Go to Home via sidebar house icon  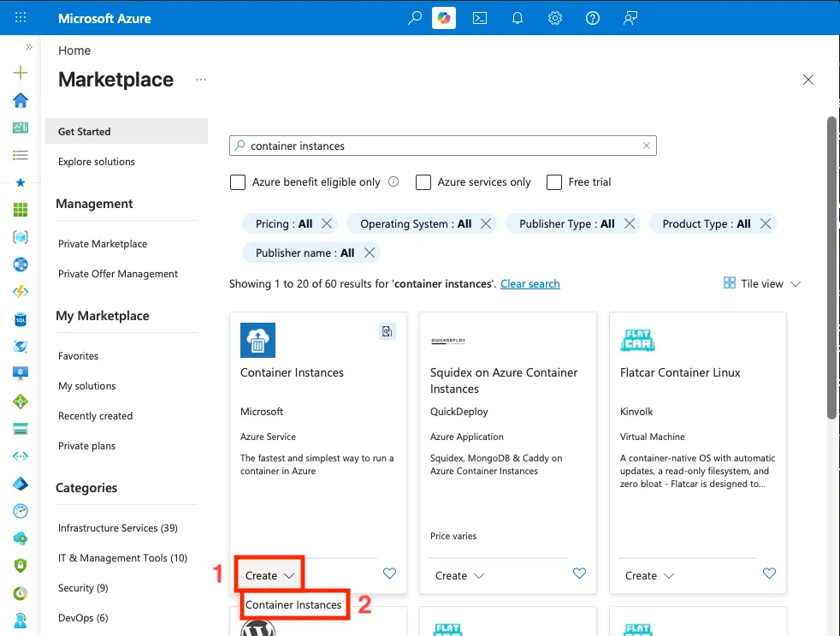point(21,100)
